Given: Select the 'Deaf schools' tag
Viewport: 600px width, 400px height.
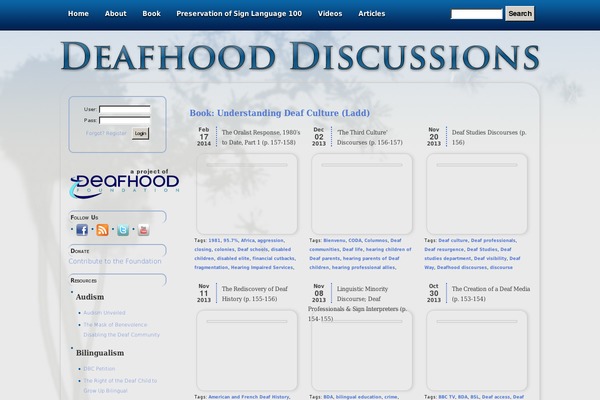Looking at the screenshot, I should click(x=253, y=249).
